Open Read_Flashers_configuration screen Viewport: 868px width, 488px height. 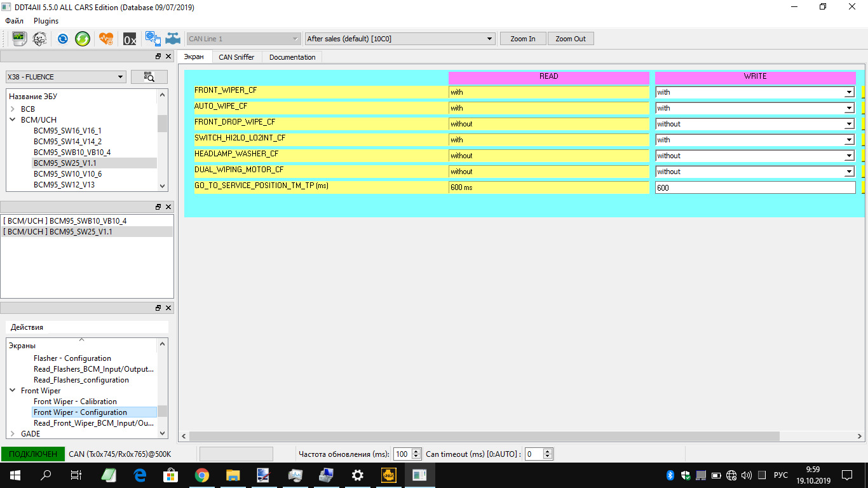[81, 380]
